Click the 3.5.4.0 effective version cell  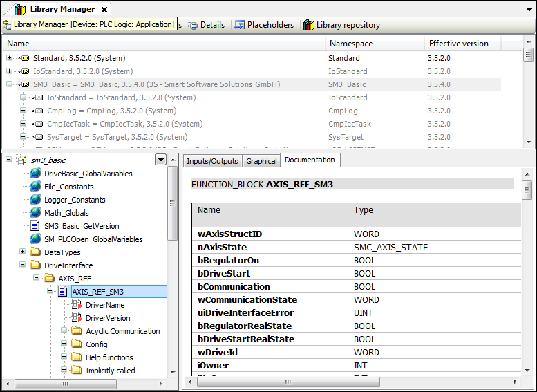click(439, 84)
